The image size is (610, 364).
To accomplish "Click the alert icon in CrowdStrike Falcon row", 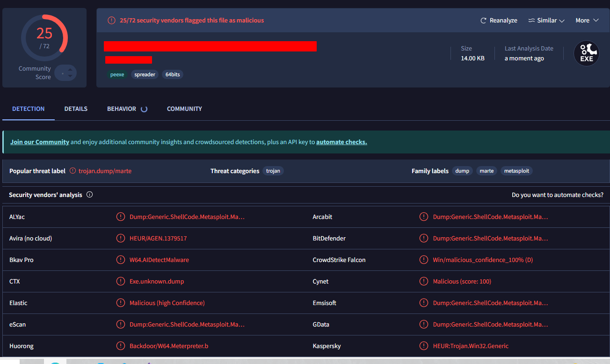I will pyautogui.click(x=424, y=260).
